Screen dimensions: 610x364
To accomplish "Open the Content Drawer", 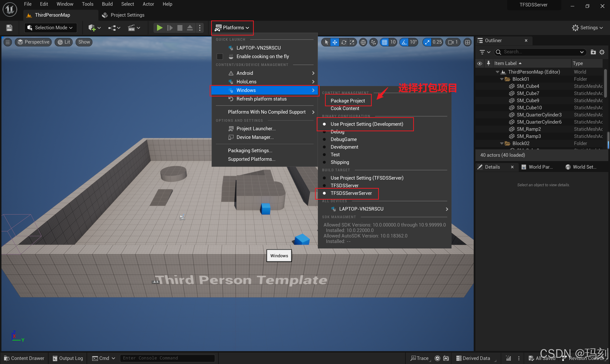I will pos(24,358).
